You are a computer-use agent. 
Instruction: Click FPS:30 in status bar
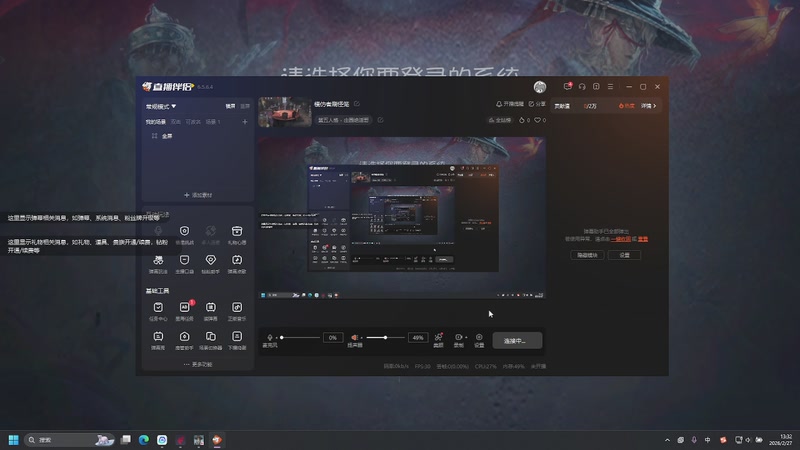coord(422,366)
